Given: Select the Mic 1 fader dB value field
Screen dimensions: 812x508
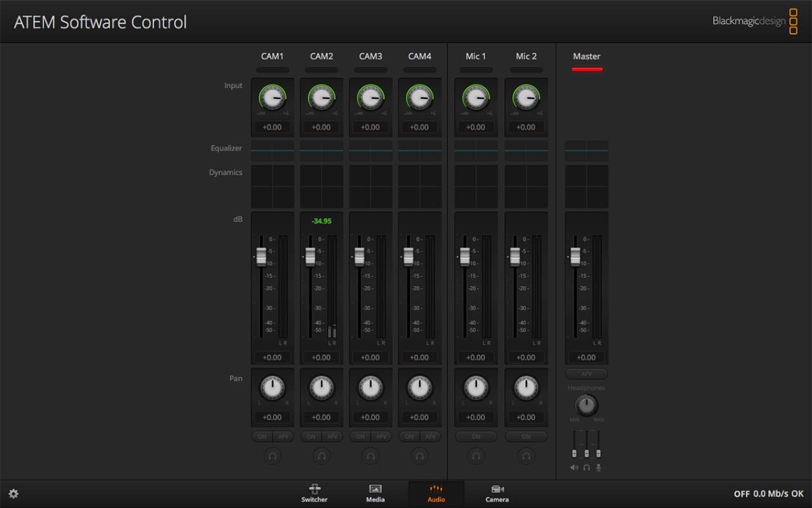Looking at the screenshot, I should tap(476, 358).
